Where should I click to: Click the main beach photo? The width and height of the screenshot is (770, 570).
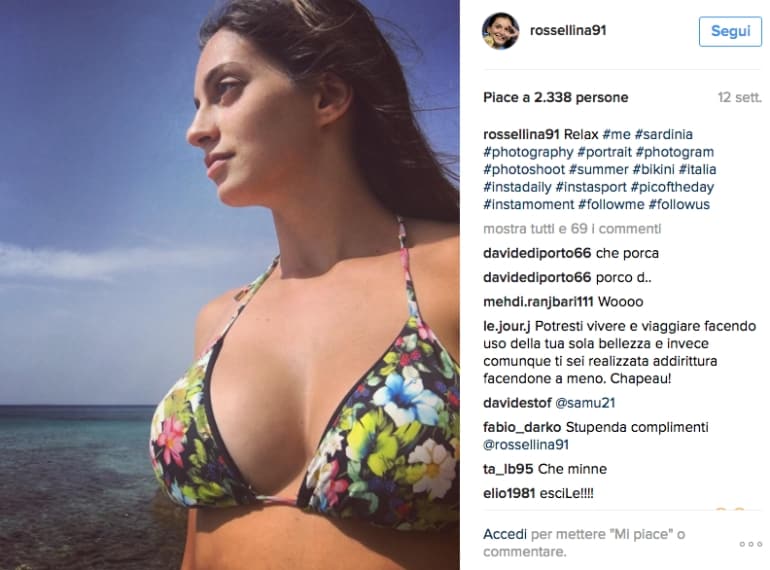click(230, 285)
